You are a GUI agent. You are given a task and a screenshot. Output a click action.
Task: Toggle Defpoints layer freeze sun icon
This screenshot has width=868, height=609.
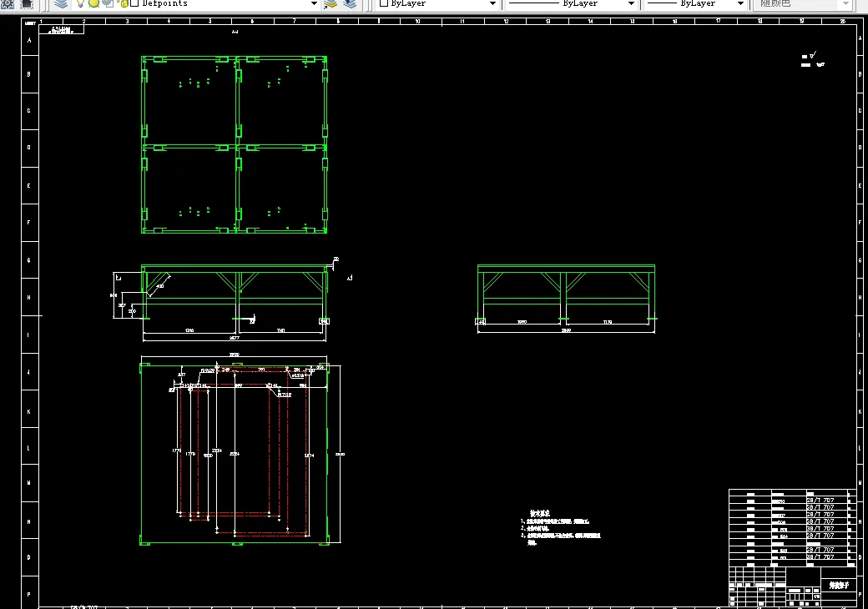click(x=94, y=3)
